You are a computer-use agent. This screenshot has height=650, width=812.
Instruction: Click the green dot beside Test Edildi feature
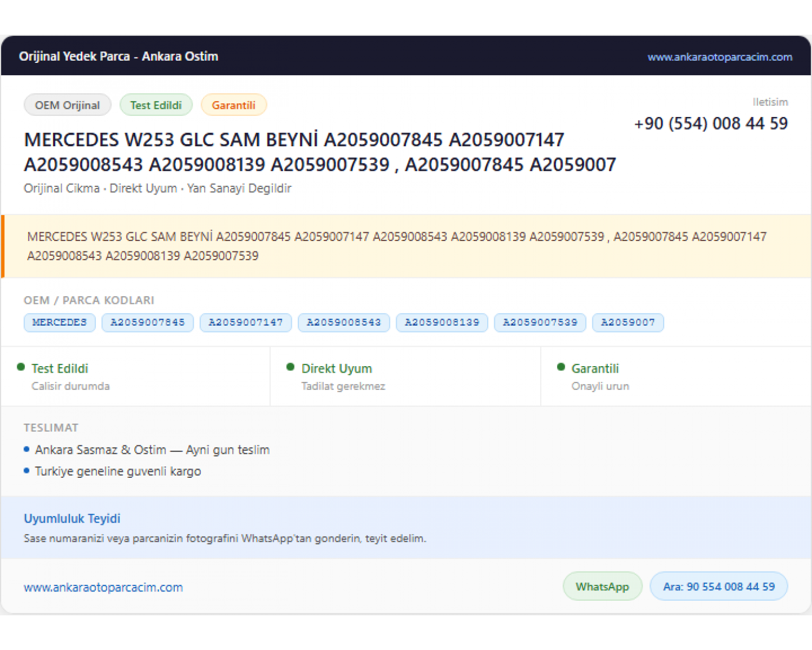[21, 367]
